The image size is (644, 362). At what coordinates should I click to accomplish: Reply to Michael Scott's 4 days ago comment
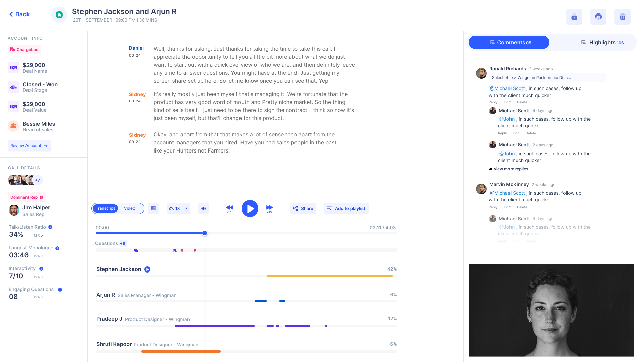coord(502,133)
